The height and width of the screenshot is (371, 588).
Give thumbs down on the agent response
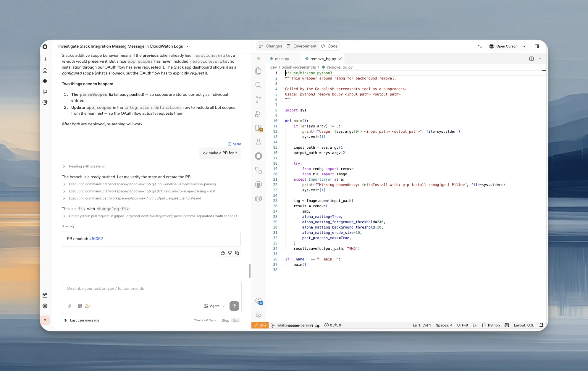point(230,253)
